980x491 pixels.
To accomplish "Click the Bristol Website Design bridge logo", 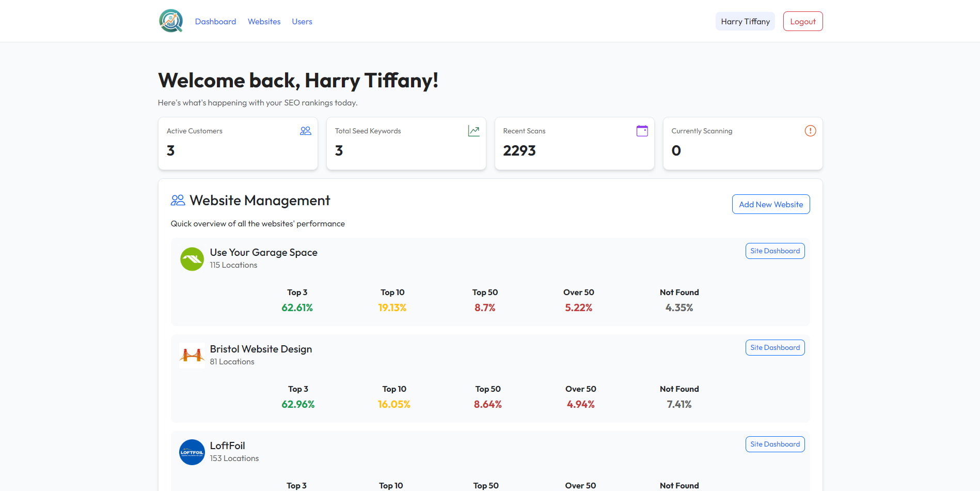I will pyautogui.click(x=192, y=355).
